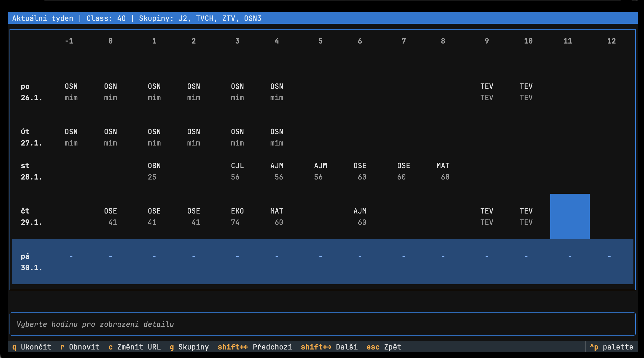Click the detail panel Vyberte hodinu text
This screenshot has height=358, width=644.
click(x=95, y=324)
